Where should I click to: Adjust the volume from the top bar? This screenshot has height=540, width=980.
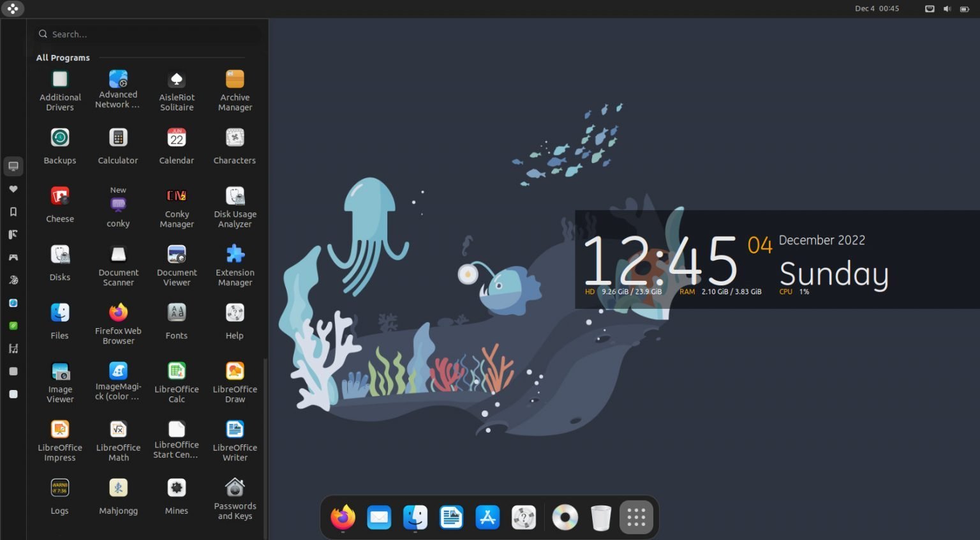tap(947, 8)
